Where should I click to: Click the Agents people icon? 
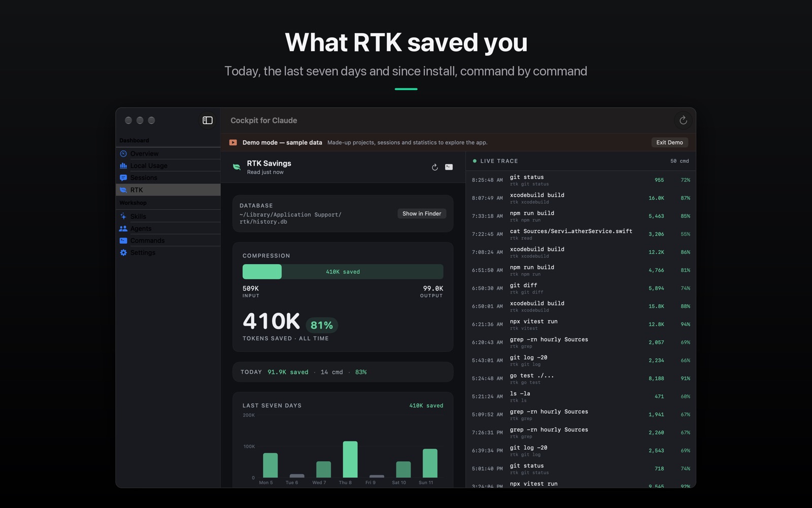123,229
